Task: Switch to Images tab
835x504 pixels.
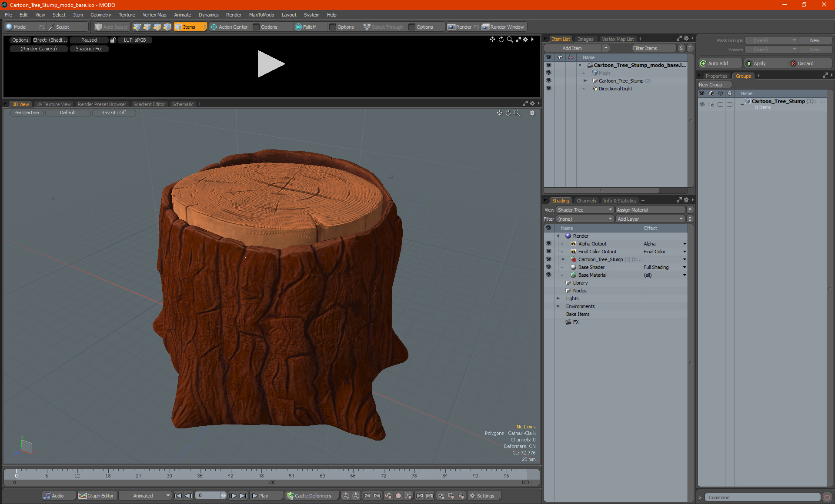Action: [x=585, y=39]
